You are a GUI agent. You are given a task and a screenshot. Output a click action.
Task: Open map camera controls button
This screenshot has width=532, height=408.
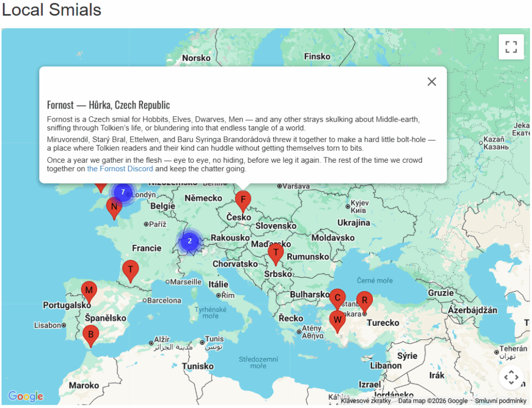511,377
